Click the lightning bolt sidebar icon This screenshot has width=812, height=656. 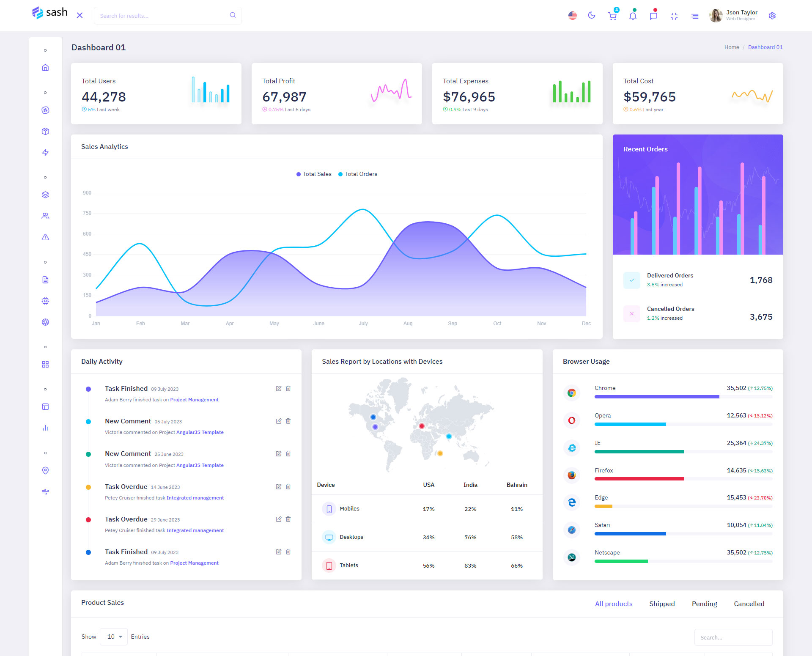[45, 153]
